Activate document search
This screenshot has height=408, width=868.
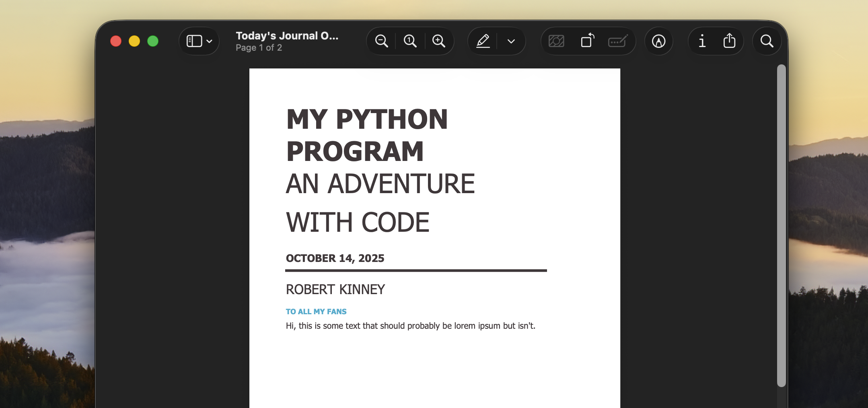coord(765,41)
